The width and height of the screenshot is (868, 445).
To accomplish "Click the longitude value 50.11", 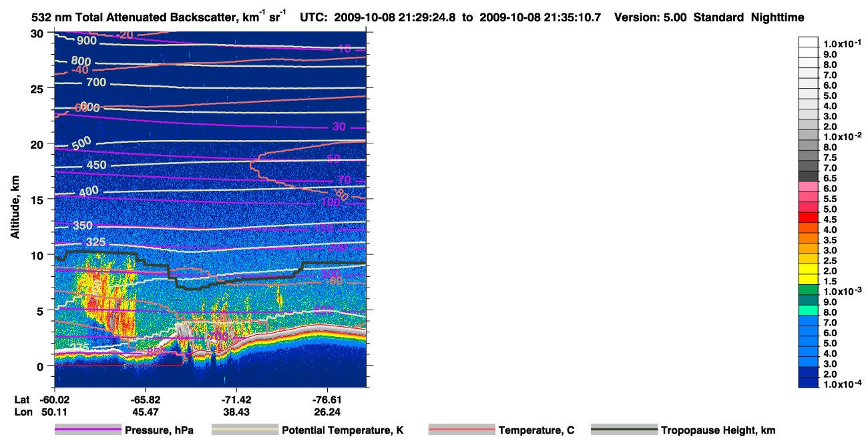I will [55, 412].
